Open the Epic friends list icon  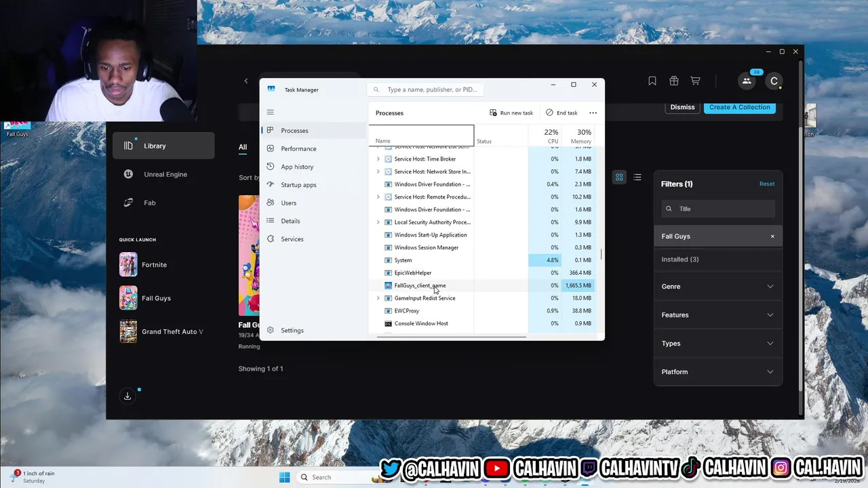(747, 81)
